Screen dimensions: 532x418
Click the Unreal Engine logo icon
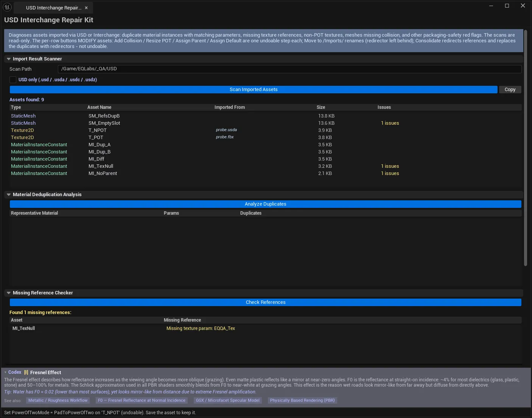coord(7,7)
